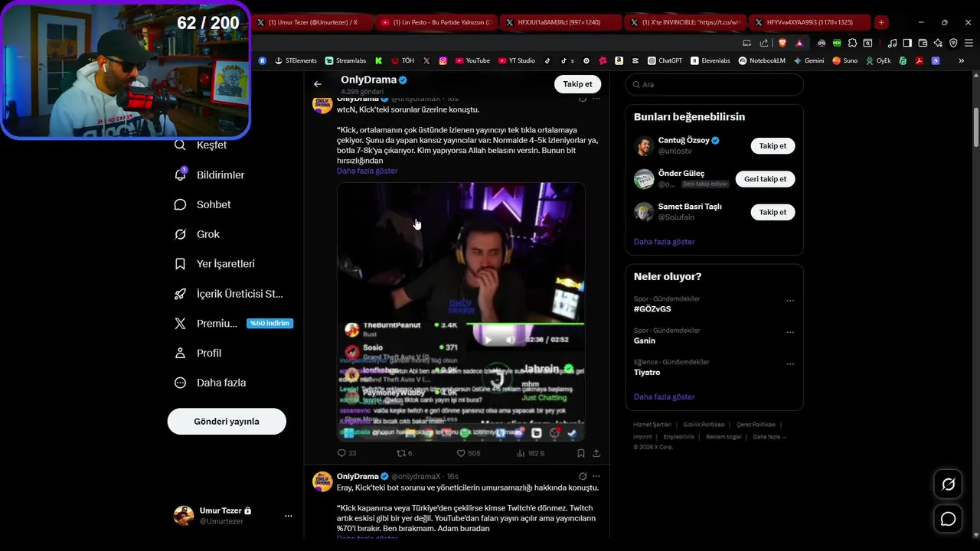Switch to X'te INVINCIBLE tab
Image resolution: width=980 pixels, height=551 pixels.
684,22
